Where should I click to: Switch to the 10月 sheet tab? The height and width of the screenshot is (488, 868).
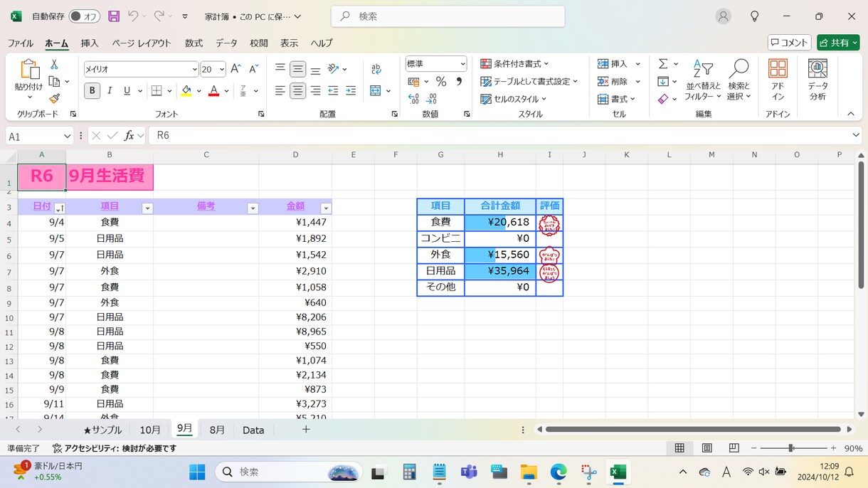pyautogui.click(x=150, y=430)
